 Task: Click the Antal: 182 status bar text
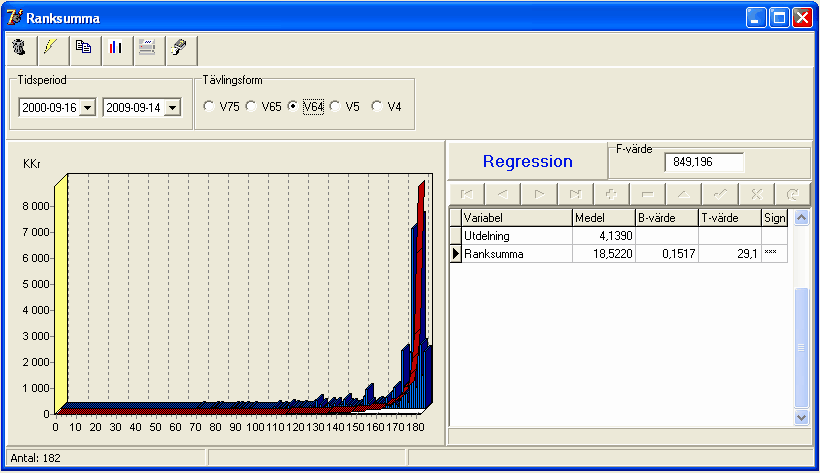pyautogui.click(x=36, y=458)
